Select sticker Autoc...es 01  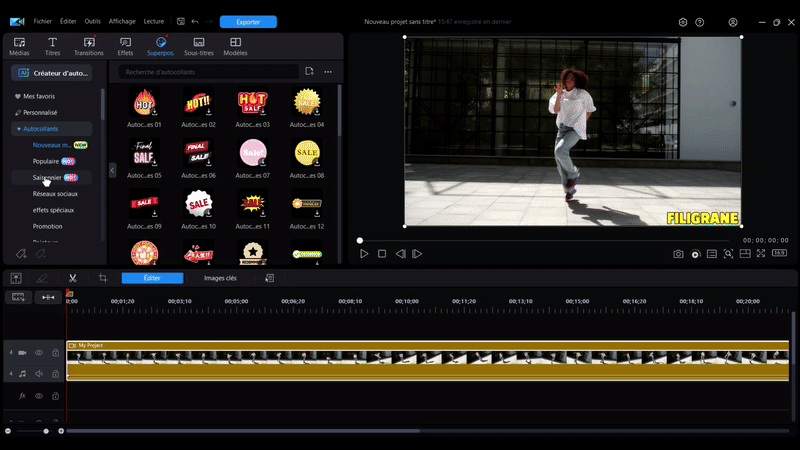coord(144,107)
